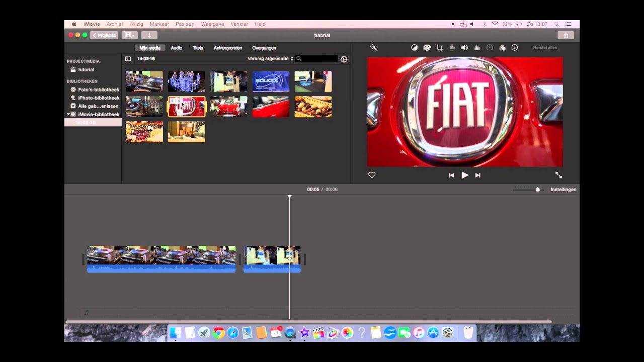This screenshot has width=644, height=362.
Task: Select the selected Fiat logo clip thumbnail
Action: click(x=187, y=107)
